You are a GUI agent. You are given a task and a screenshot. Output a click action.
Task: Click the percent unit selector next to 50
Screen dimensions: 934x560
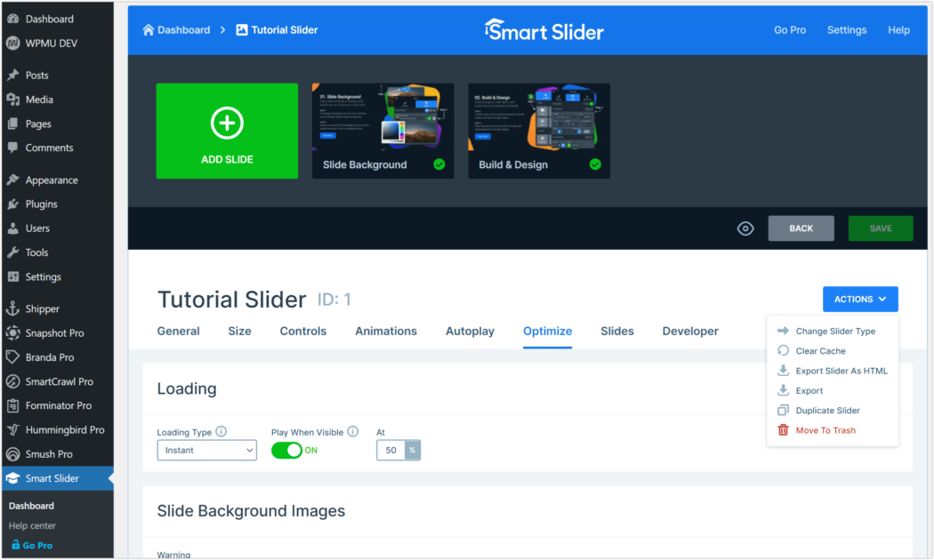pyautogui.click(x=412, y=451)
